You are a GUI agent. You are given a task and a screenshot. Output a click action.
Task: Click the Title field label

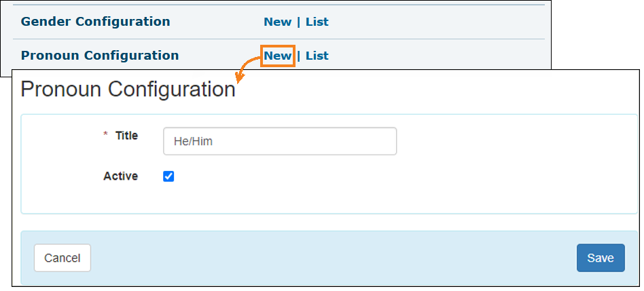click(126, 136)
